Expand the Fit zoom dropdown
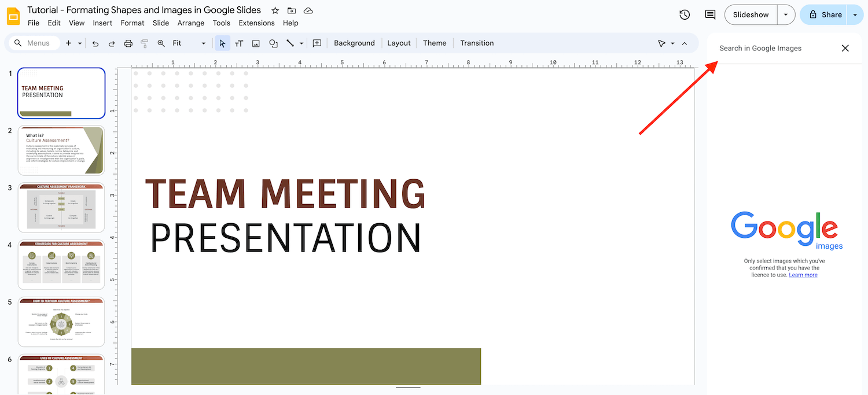This screenshot has height=395, width=868. tap(203, 43)
